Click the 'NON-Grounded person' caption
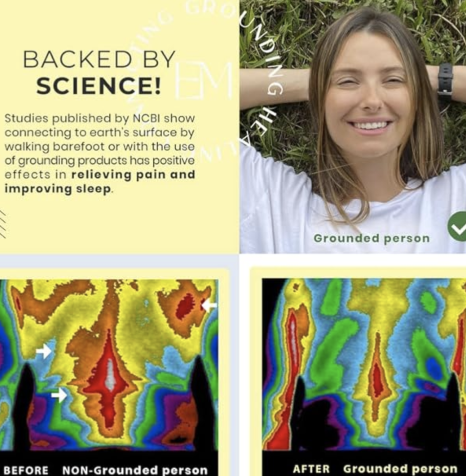This screenshot has width=466, height=476. click(x=135, y=470)
